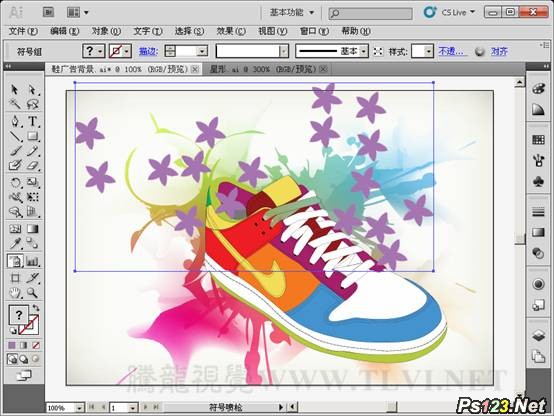The image size is (554, 416).
Task: Select the Direct Selection tool
Action: tap(32, 89)
